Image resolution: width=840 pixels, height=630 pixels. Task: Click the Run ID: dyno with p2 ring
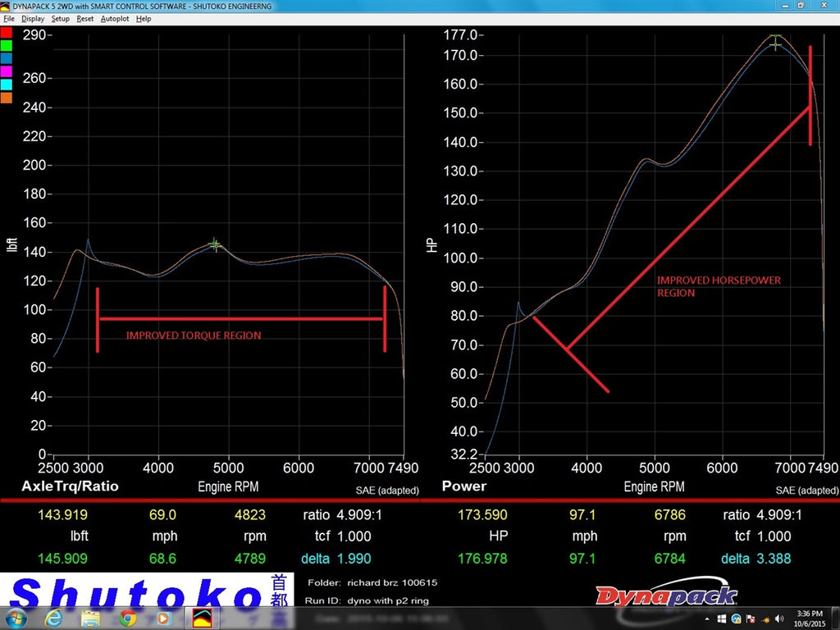point(367,600)
